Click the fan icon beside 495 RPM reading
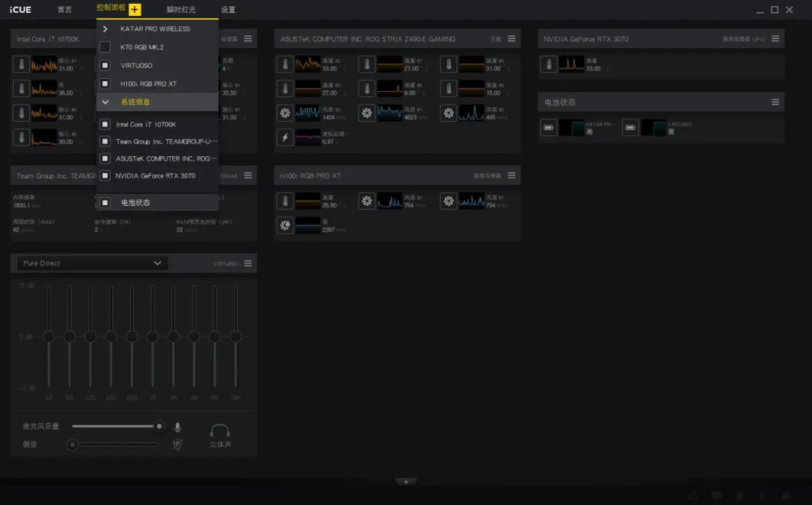812x505 pixels. pos(448,113)
